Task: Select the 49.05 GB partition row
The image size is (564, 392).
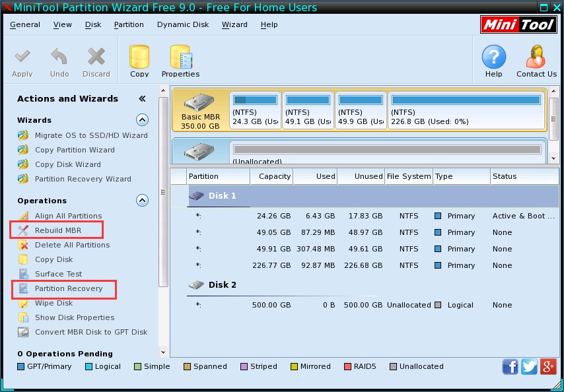Action: click(x=365, y=232)
